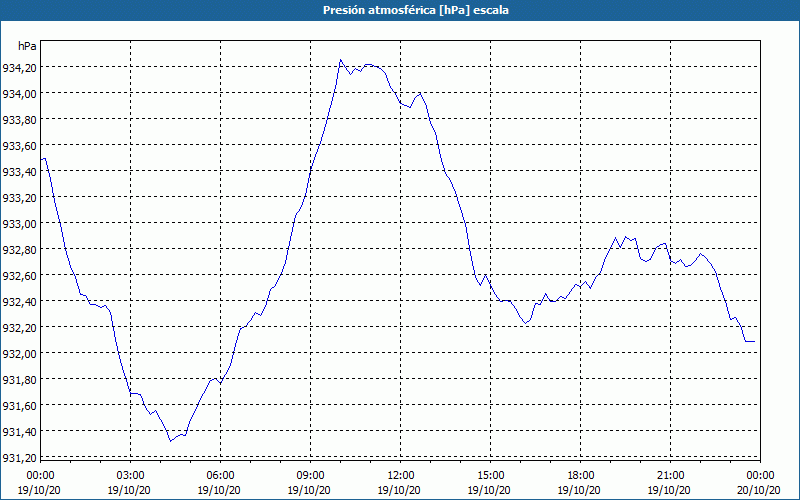Viewport: 800px width, 500px height.
Task: Click the chart title 'Presión atmosférica [hPa] escala'
Action: click(x=416, y=10)
